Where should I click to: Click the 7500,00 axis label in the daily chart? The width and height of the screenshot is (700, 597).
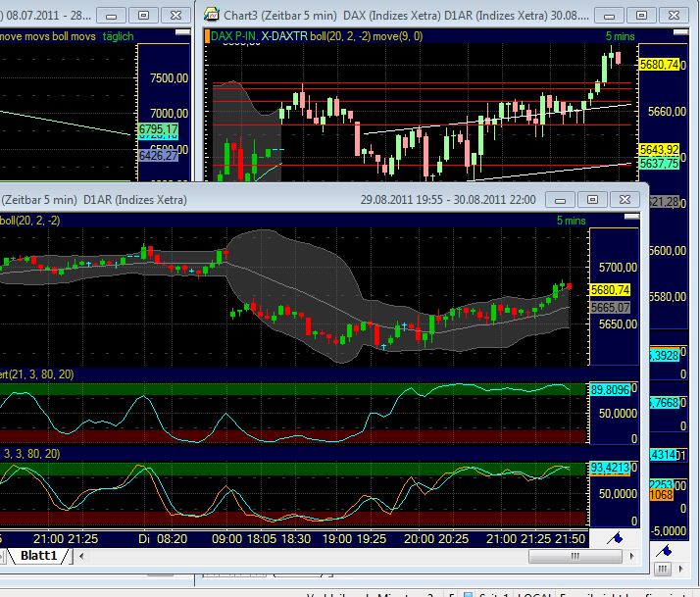click(x=170, y=78)
